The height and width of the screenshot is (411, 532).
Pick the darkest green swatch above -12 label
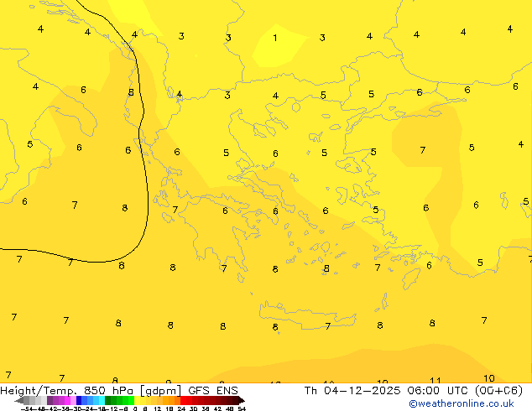coord(108,400)
